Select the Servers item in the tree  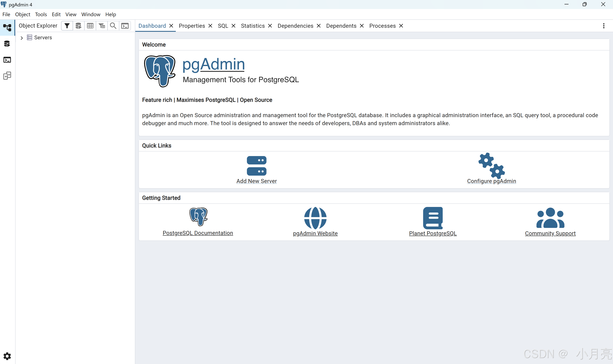[x=43, y=38]
